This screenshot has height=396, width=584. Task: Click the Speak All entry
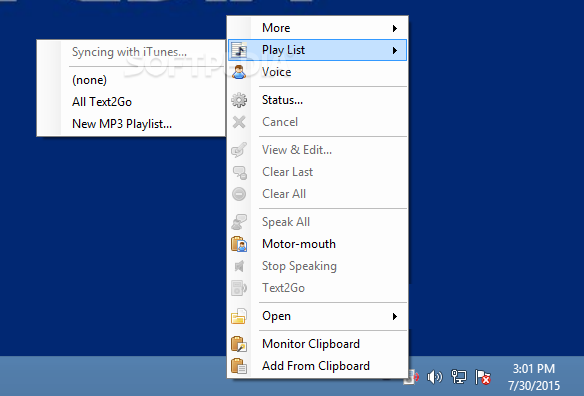tap(317, 222)
